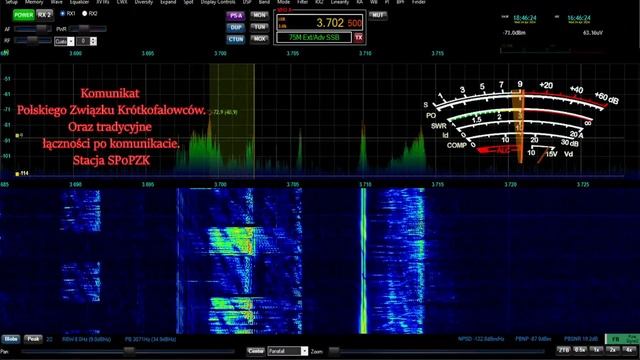Toggle the MUT mute button
The image size is (640, 360).
click(x=378, y=15)
